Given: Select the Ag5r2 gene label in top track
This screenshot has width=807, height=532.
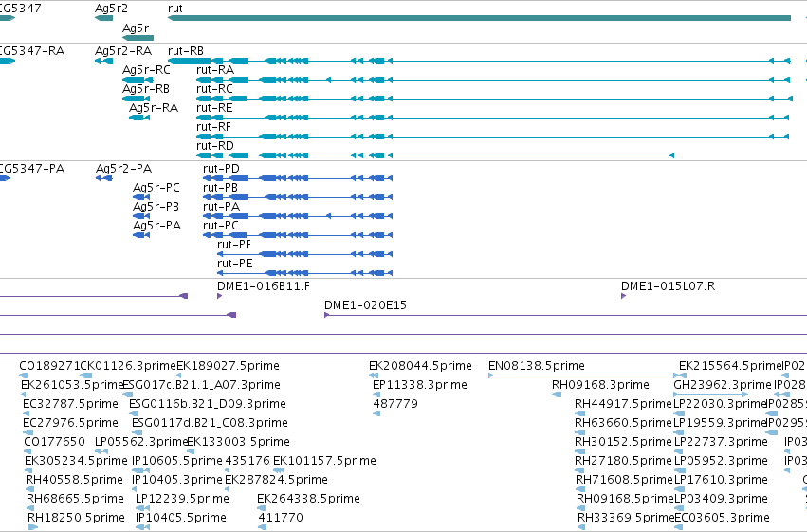Looking at the screenshot, I should click(111, 9).
